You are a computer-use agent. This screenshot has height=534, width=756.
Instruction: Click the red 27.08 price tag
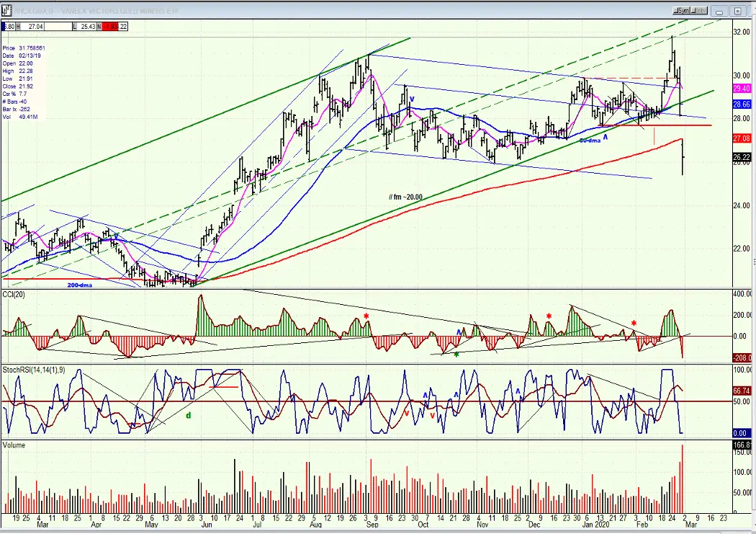pyautogui.click(x=742, y=139)
